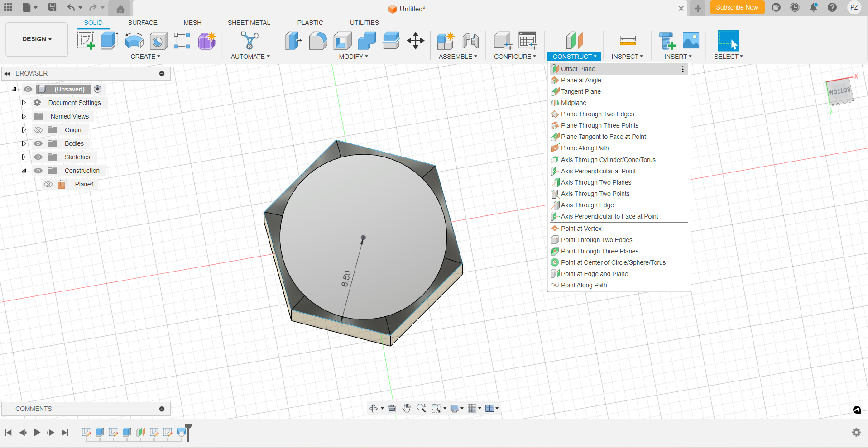
Task: Click the Subscribe Now button
Action: pos(737,7)
